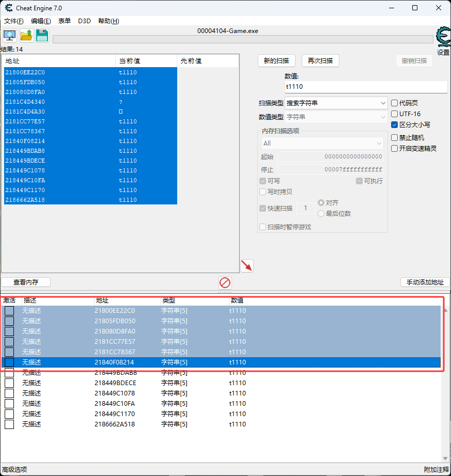Image resolution: width=451 pixels, height=476 pixels.
Task: Open the memory region All dropdown
Action: click(322, 144)
